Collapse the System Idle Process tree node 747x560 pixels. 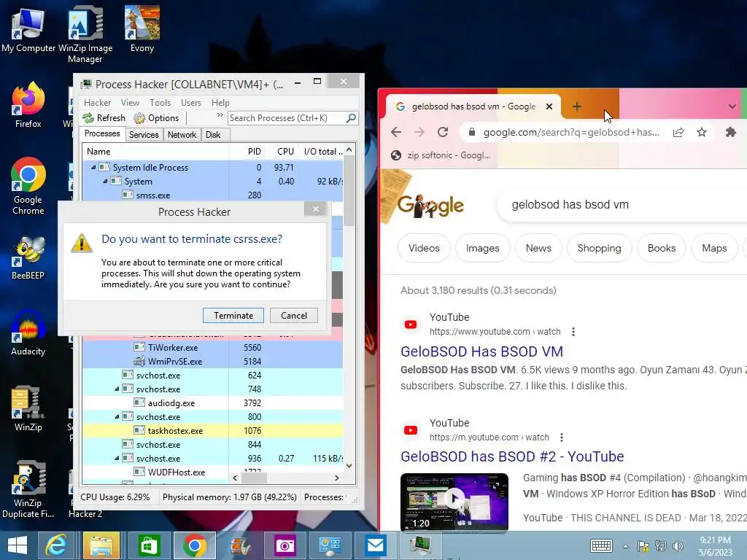(93, 168)
